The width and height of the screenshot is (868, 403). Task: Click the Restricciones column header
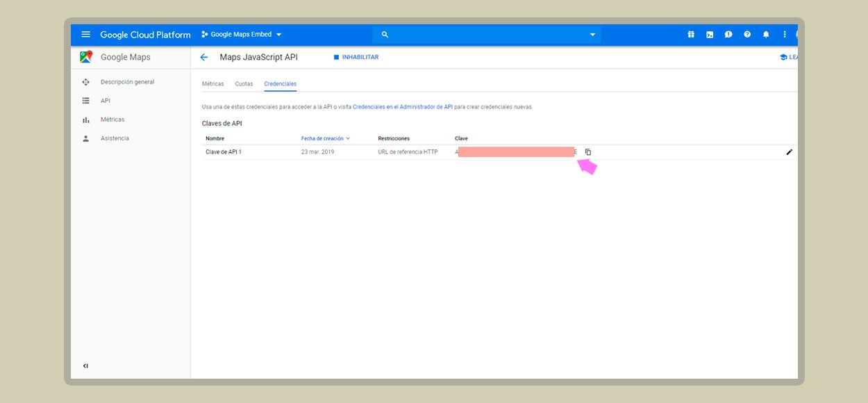tap(394, 138)
